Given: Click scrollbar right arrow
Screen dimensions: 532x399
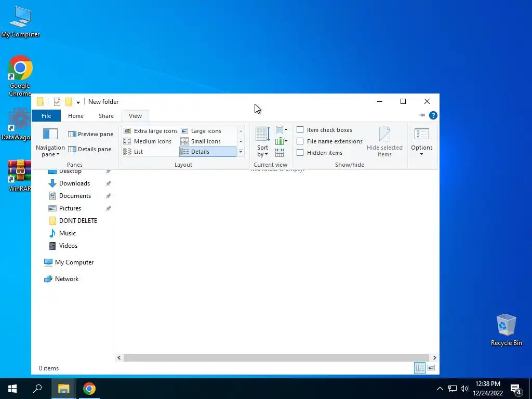Looking at the screenshot, I should pos(435,357).
